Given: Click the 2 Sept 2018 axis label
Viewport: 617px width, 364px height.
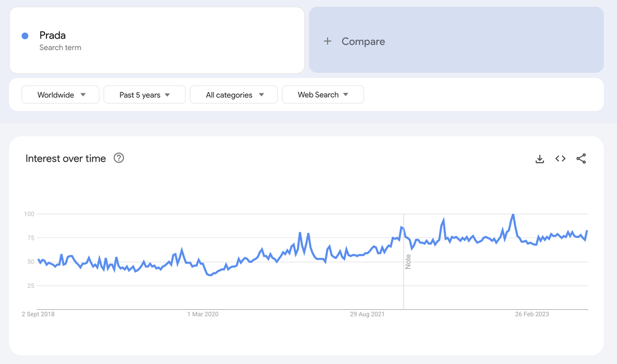Looking at the screenshot, I should [38, 314].
